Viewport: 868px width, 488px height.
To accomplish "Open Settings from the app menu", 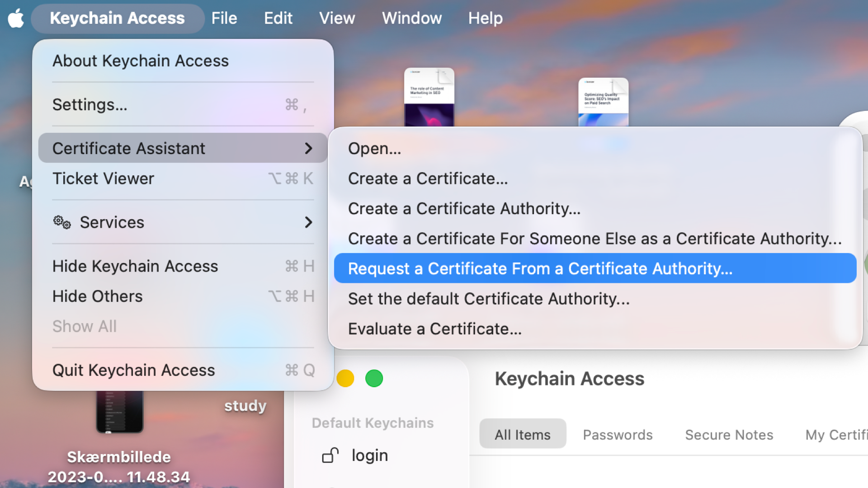I will tap(90, 104).
